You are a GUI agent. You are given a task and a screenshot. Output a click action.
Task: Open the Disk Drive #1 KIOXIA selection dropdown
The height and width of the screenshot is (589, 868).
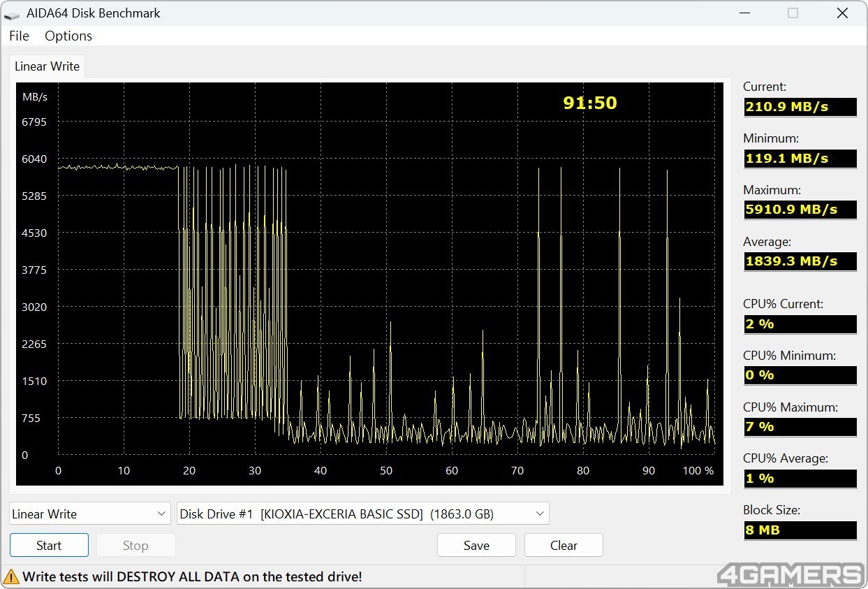[363, 514]
